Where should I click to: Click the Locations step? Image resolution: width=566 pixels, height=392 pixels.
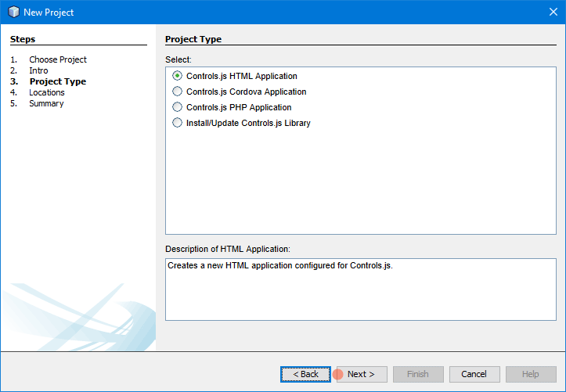pos(47,92)
